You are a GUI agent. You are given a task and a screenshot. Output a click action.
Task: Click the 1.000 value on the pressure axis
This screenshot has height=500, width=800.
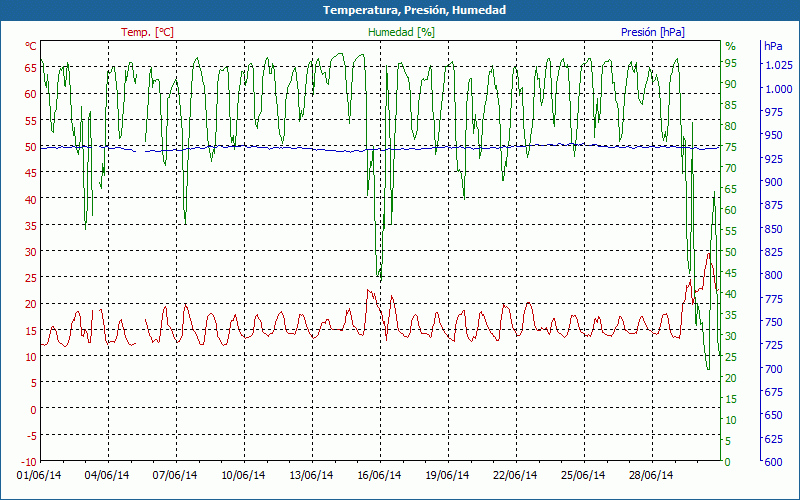point(778,89)
